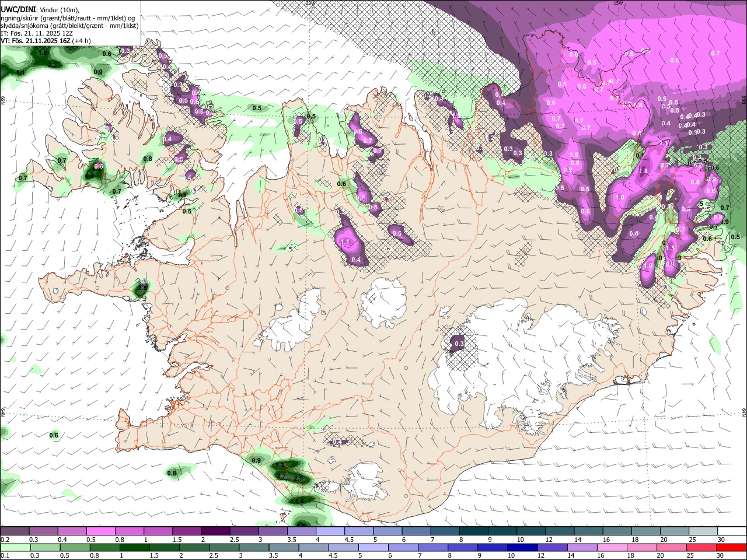Click the 0.4 value in southern hatched patch

[337, 442]
